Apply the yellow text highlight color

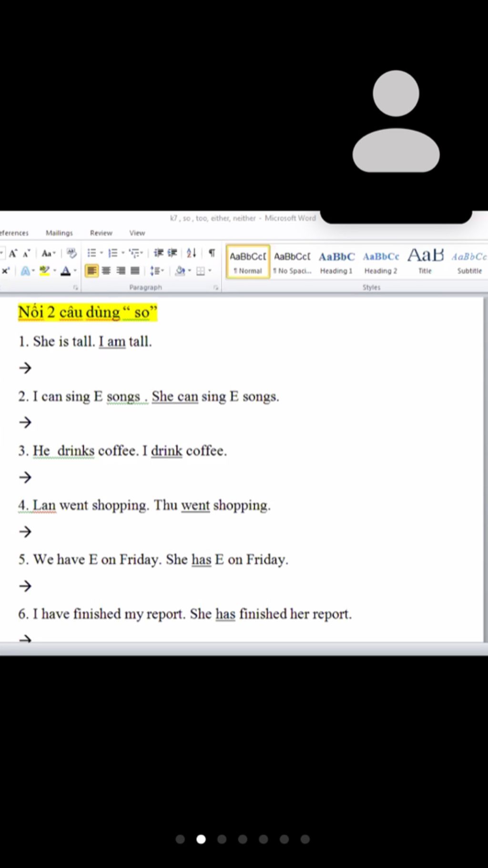pyautogui.click(x=44, y=271)
